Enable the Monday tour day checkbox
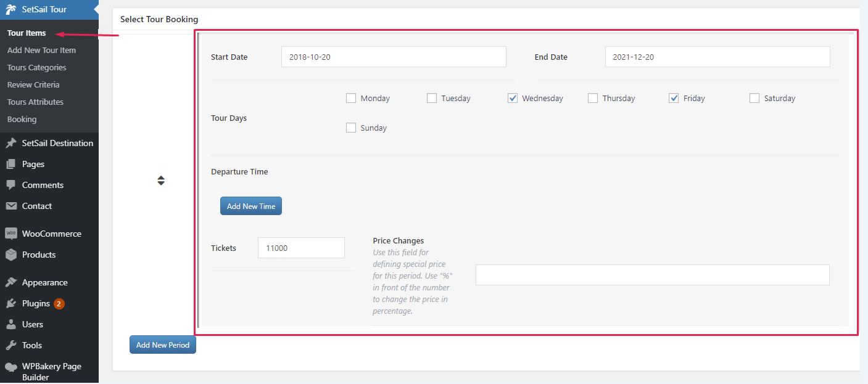 coord(351,98)
